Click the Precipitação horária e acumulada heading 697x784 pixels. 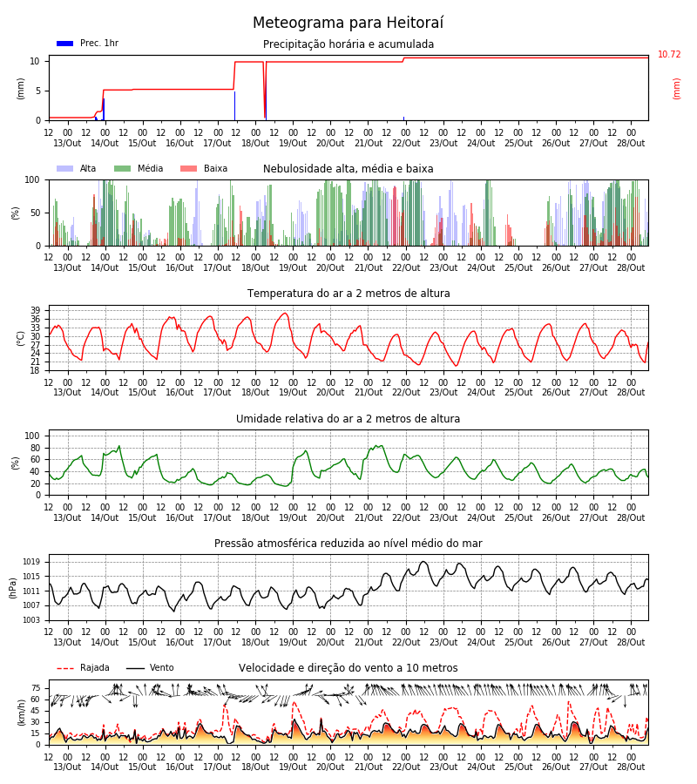tap(348, 44)
